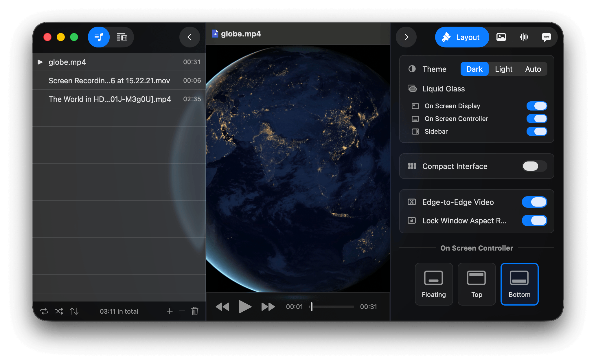The width and height of the screenshot is (596, 364).
Task: Toggle playlist shuffle icon
Action: [59, 311]
